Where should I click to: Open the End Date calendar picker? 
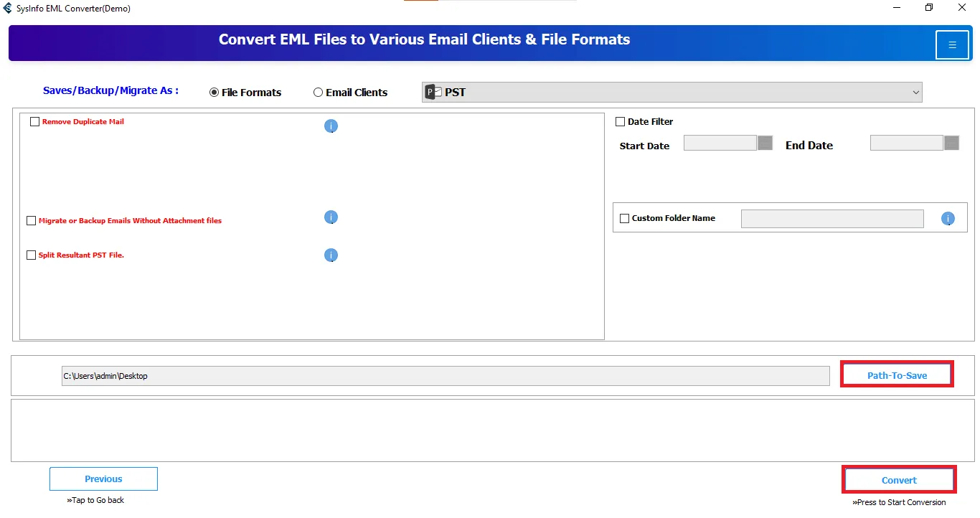(951, 143)
